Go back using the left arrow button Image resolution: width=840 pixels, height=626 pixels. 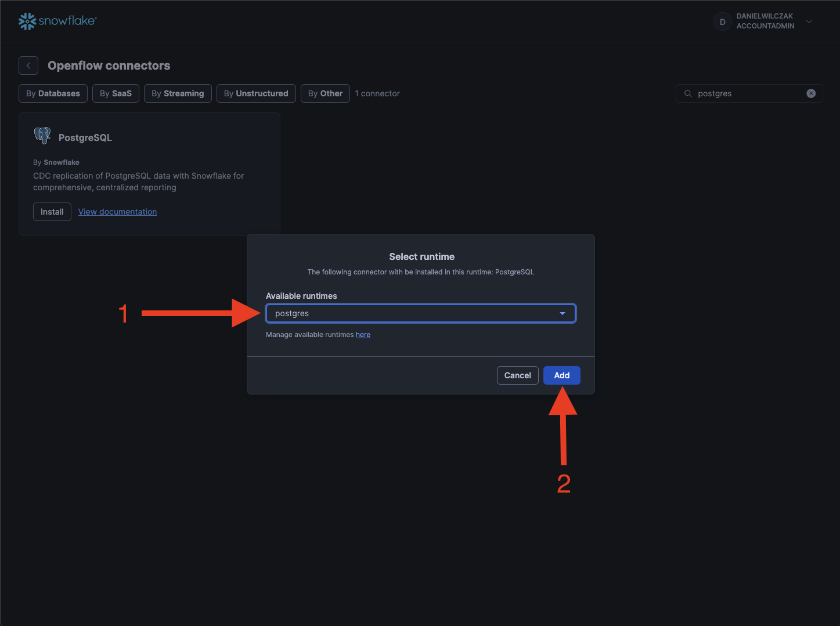pos(28,66)
